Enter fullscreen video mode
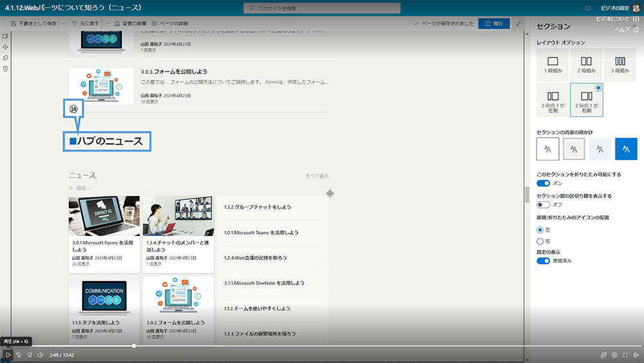The height and width of the screenshot is (363, 644). 625,355
